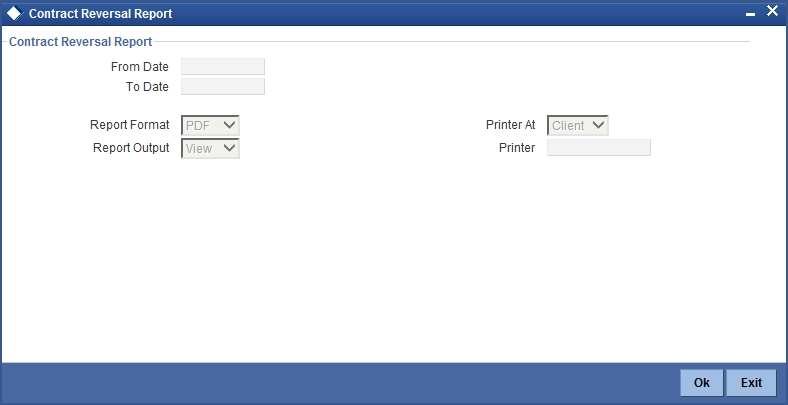Open the Report Format dropdown showing PDF

210,125
